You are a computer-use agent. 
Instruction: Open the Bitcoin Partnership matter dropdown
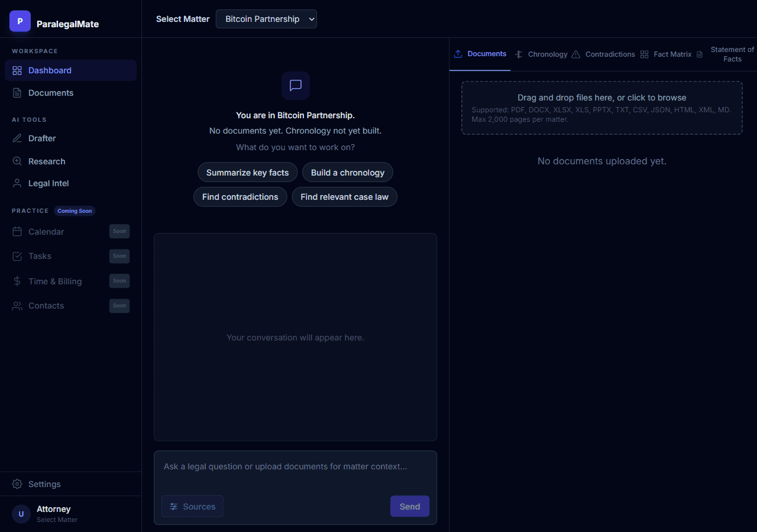266,18
